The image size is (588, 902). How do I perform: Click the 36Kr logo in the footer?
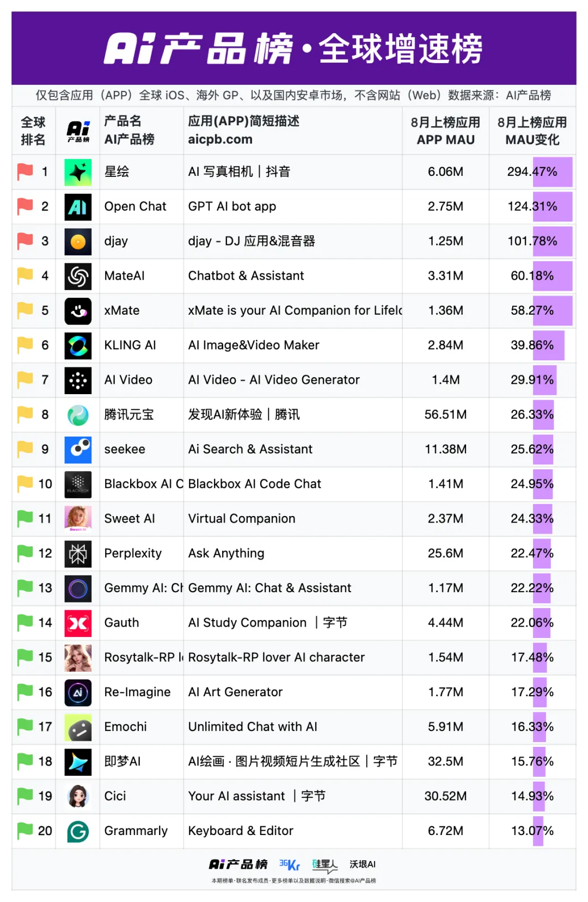(x=290, y=864)
